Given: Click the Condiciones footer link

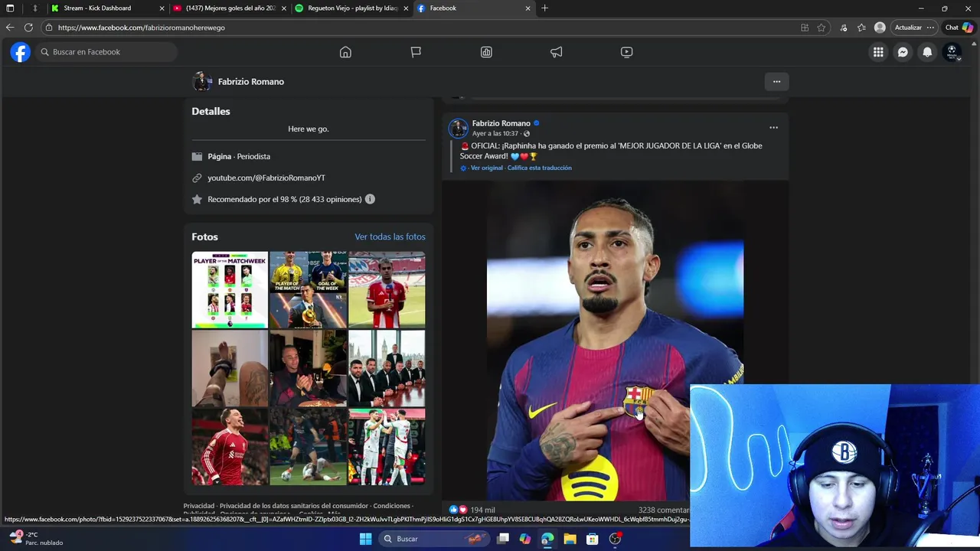Looking at the screenshot, I should (392, 506).
